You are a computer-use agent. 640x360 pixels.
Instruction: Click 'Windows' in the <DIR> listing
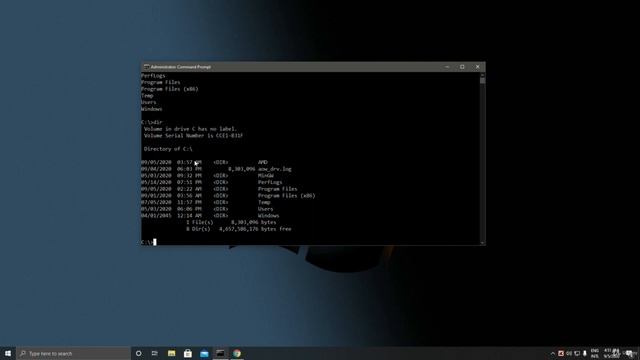[x=269, y=216]
